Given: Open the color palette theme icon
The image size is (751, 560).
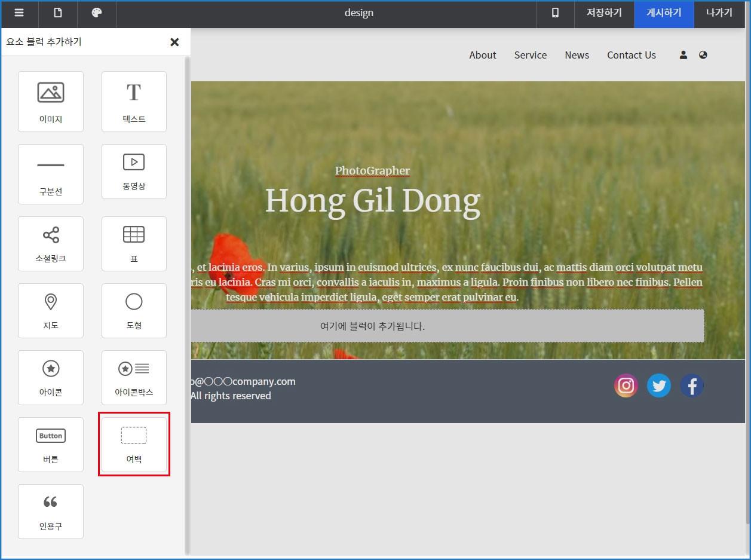Looking at the screenshot, I should [97, 13].
